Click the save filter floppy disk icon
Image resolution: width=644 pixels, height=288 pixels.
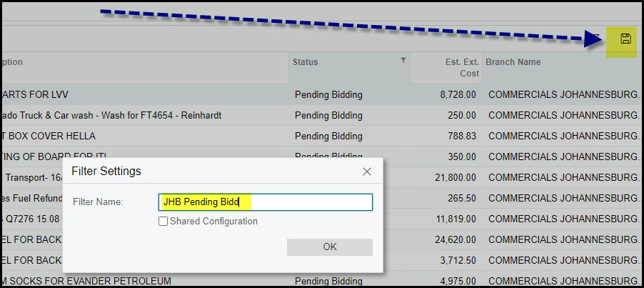tap(625, 39)
